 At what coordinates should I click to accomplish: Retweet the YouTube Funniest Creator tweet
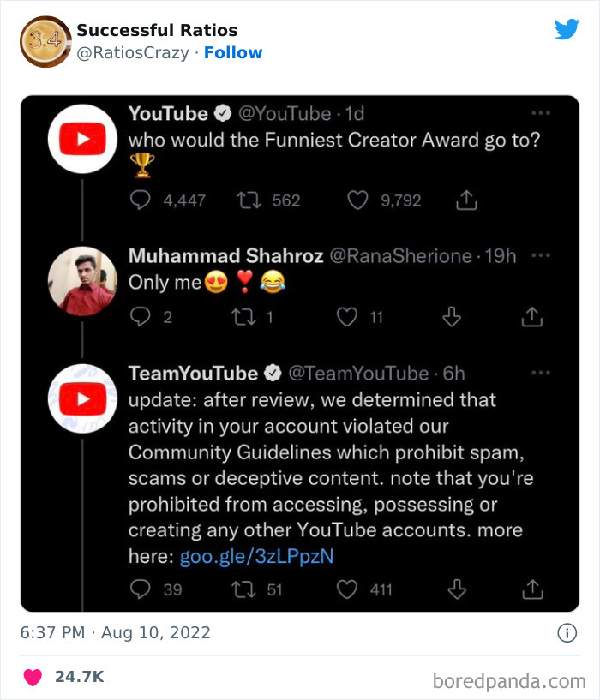pyautogui.click(x=249, y=200)
